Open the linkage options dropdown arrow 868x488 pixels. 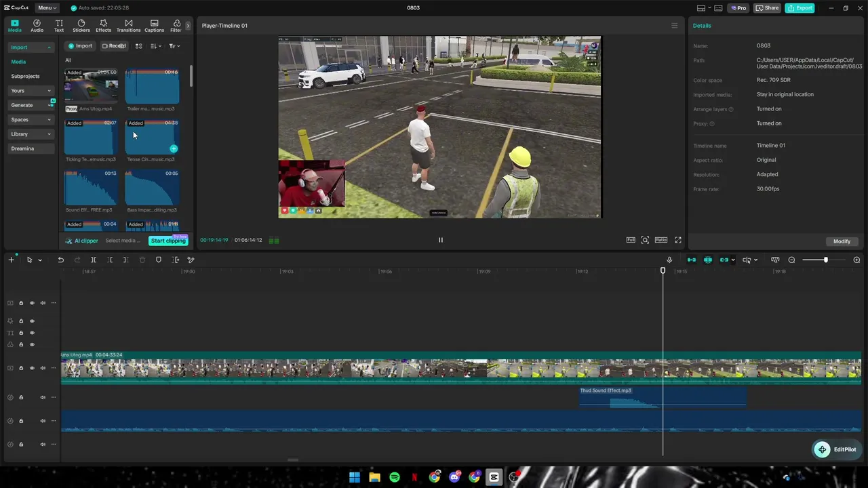coord(733,260)
